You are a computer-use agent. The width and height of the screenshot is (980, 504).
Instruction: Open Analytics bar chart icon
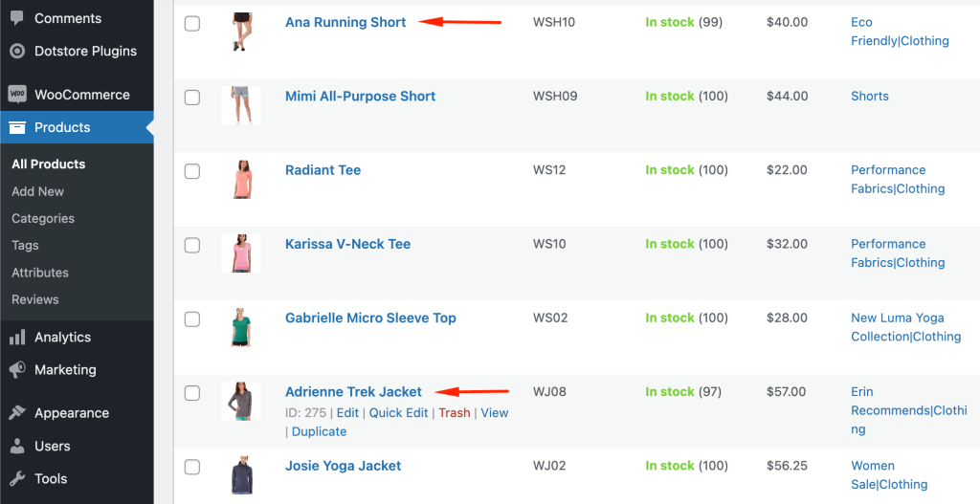coord(17,338)
